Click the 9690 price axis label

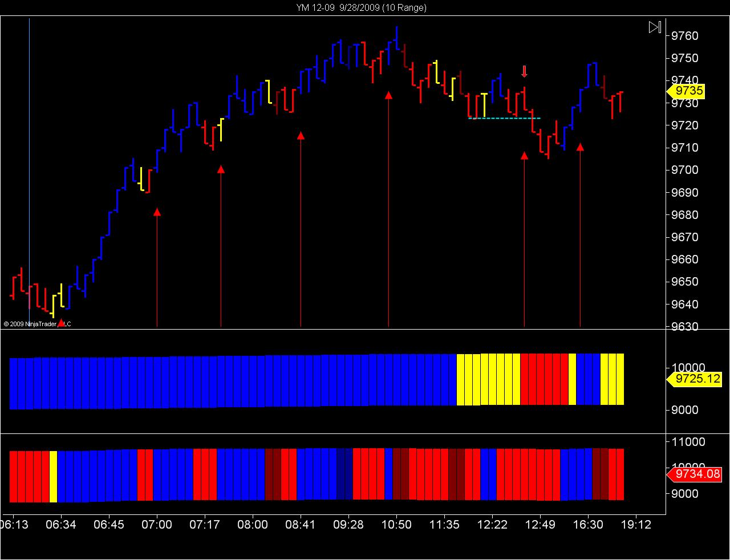684,193
